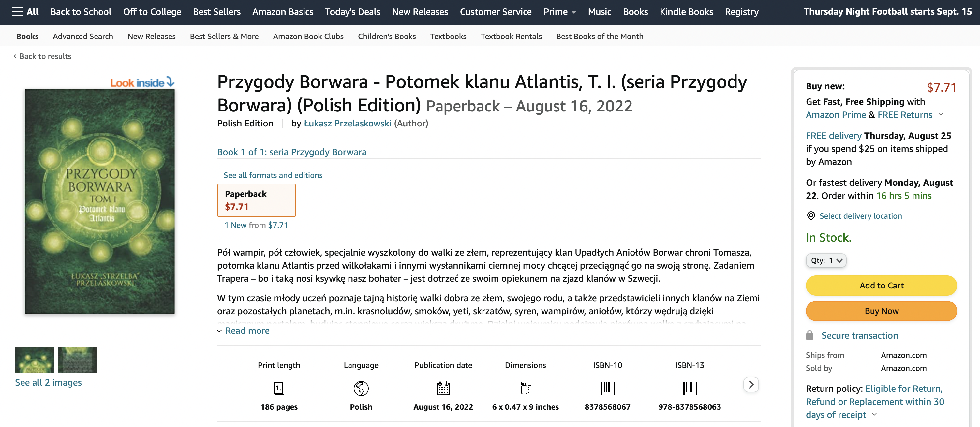Open Today's Deals in the top navigation

click(352, 12)
